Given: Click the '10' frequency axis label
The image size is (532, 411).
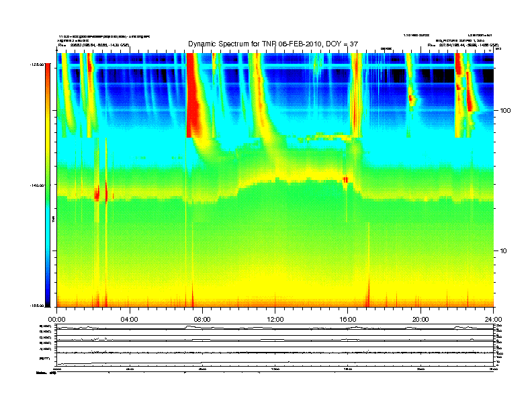Looking at the screenshot, I should pyautogui.click(x=504, y=251).
